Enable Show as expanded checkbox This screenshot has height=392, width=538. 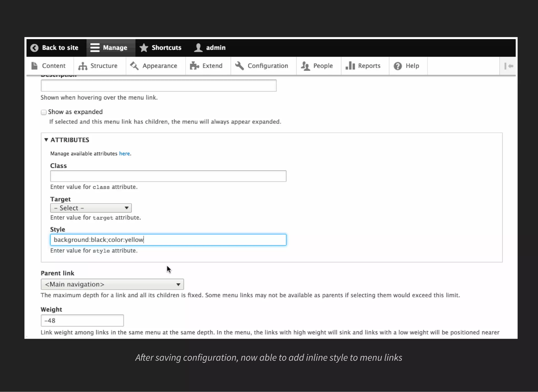click(x=44, y=112)
